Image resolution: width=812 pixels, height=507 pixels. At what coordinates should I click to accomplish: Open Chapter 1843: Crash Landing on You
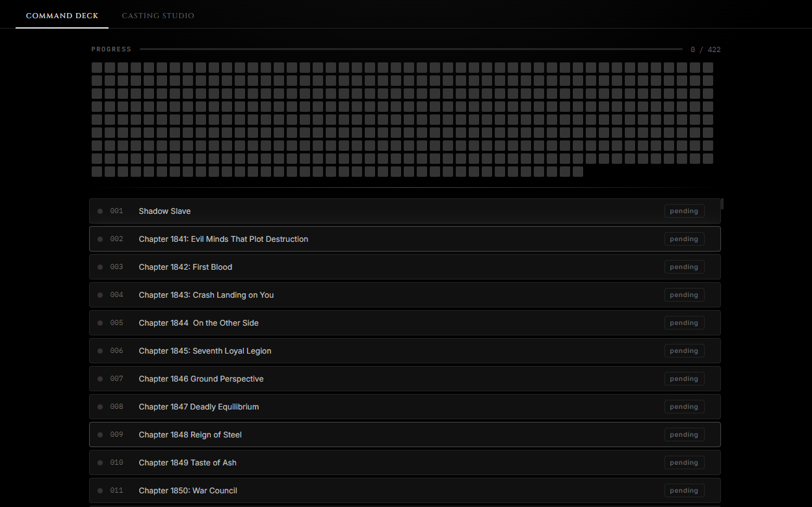[405, 295]
